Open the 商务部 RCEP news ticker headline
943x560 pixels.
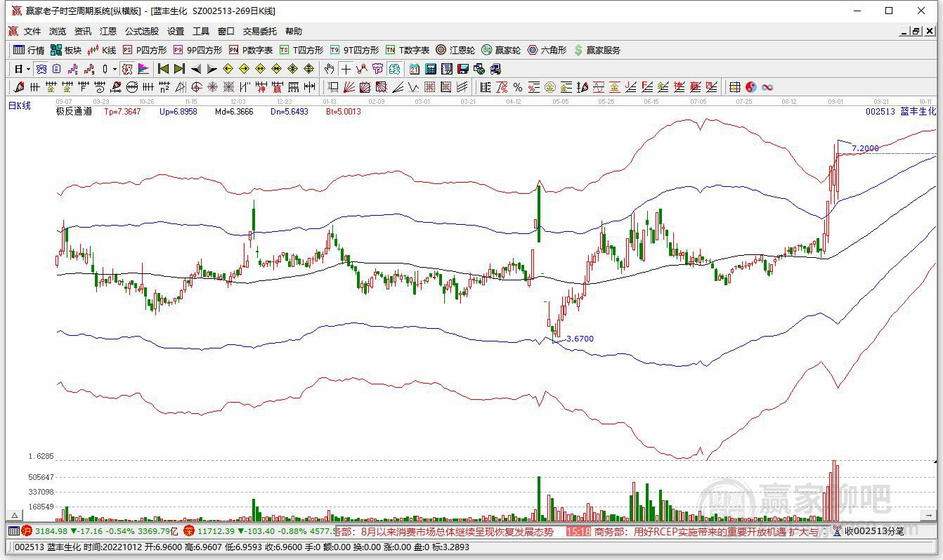[706, 532]
